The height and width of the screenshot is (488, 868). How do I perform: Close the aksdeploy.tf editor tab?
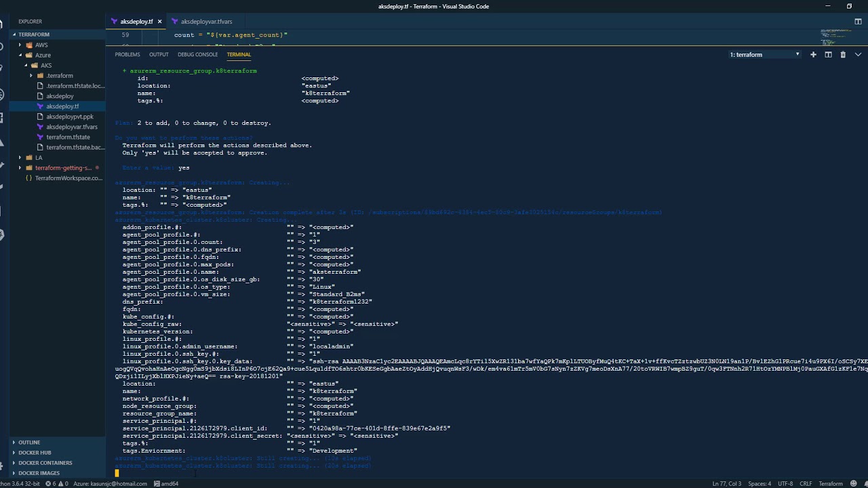[160, 22]
